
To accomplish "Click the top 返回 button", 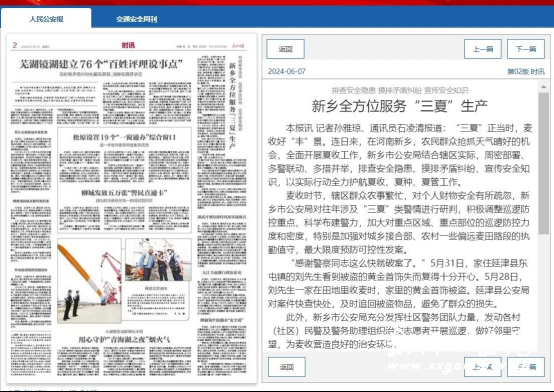I will [285, 49].
